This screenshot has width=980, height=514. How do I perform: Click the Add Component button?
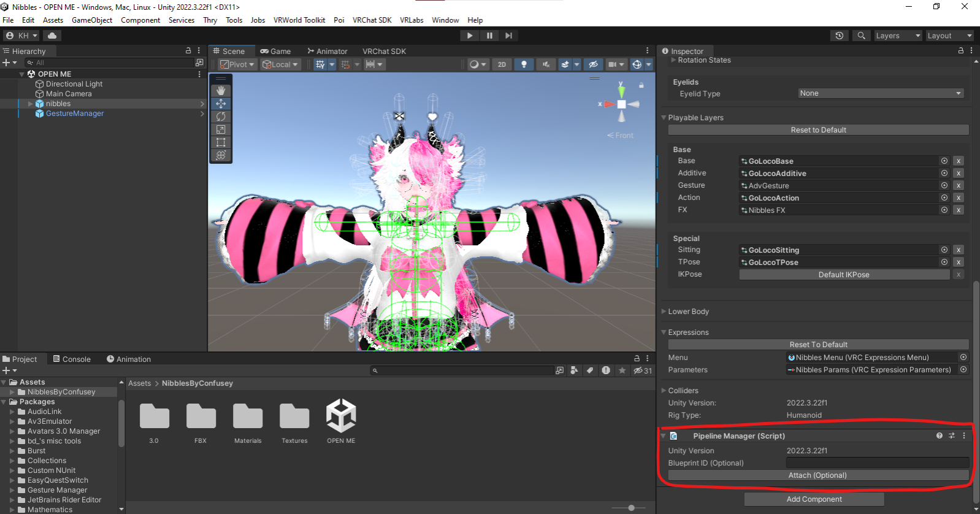tap(814, 499)
